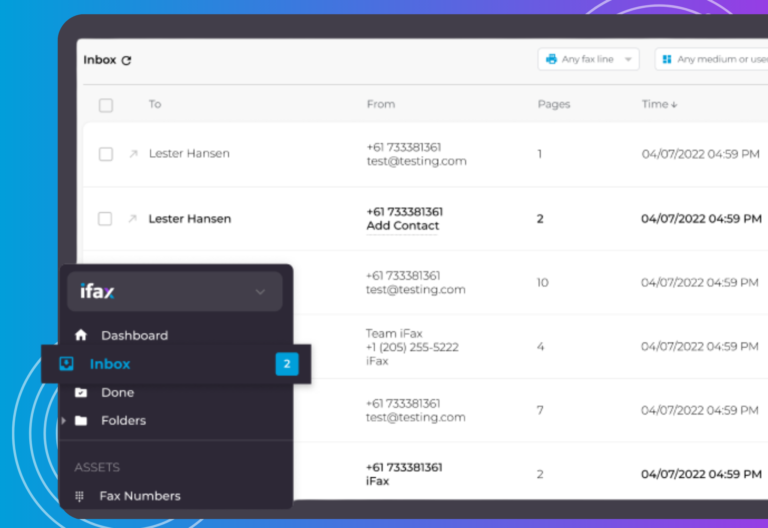
Task: Open Fax Numbers under Assets
Action: point(140,496)
